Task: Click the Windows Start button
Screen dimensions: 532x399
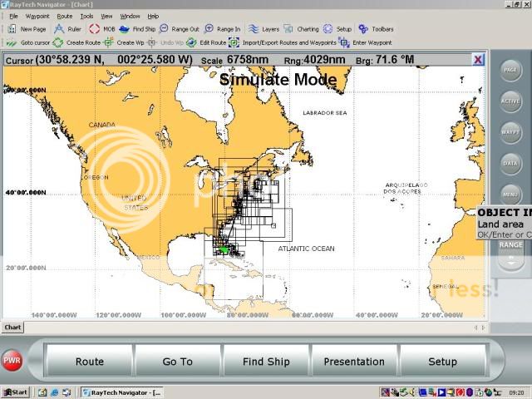Action: click(x=15, y=392)
